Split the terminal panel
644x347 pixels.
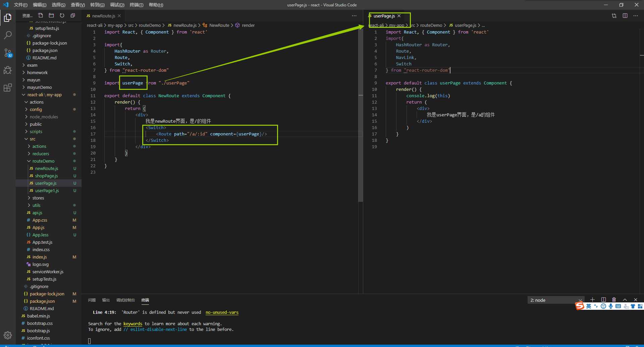(x=603, y=300)
